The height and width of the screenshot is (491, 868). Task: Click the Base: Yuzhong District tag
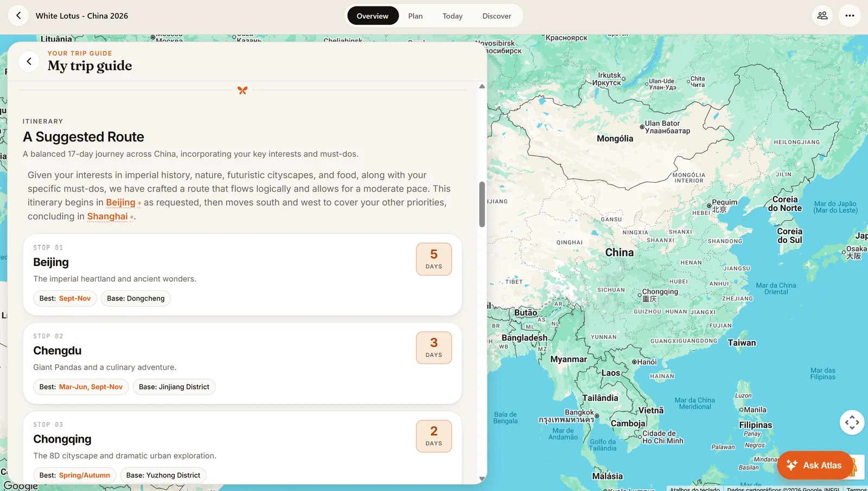163,475
